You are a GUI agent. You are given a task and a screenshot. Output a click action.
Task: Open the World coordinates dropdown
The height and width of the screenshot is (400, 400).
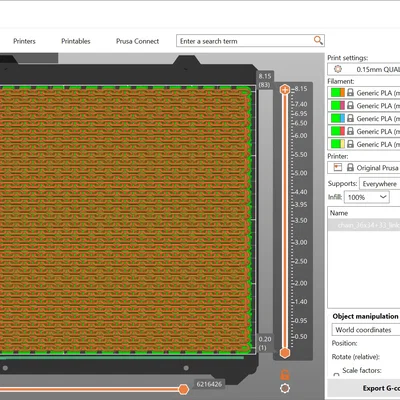point(366,330)
